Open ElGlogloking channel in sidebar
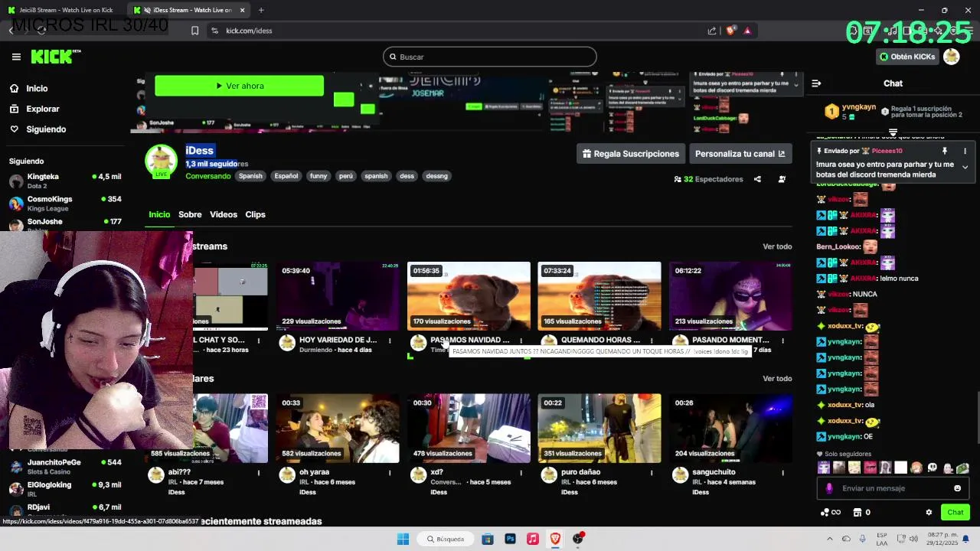Viewport: 980px width, 551px height. pos(65,488)
